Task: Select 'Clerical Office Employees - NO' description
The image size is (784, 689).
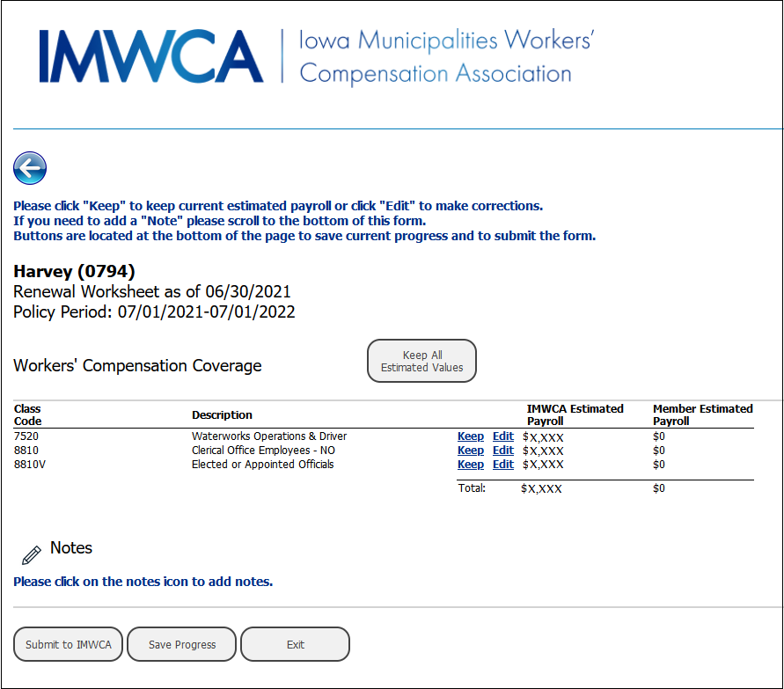Action: click(x=263, y=451)
